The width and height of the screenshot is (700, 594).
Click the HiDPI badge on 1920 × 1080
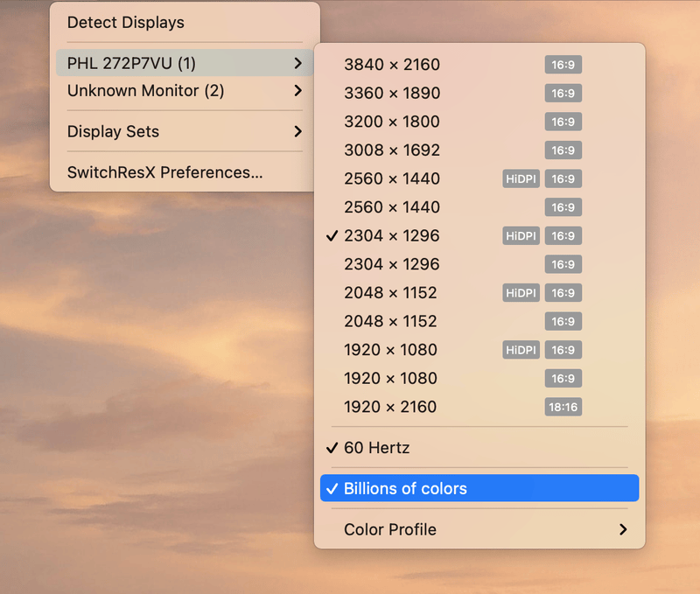[x=521, y=350]
